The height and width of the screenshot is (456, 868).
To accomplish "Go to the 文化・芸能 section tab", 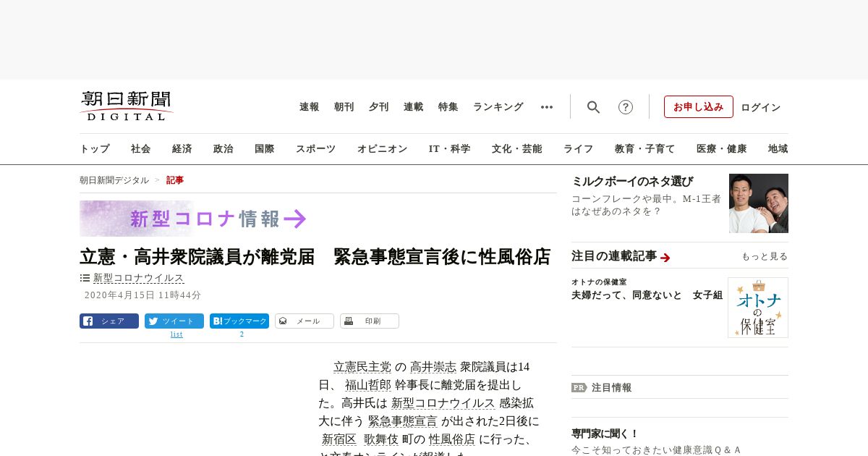I will point(517,149).
